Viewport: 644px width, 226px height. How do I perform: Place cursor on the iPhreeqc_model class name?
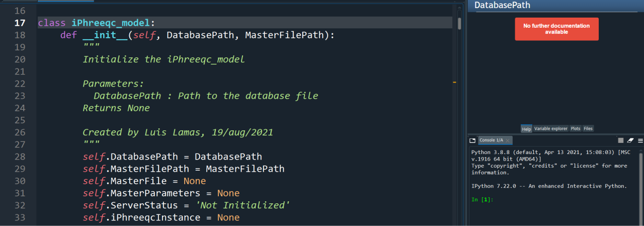pyautogui.click(x=111, y=23)
